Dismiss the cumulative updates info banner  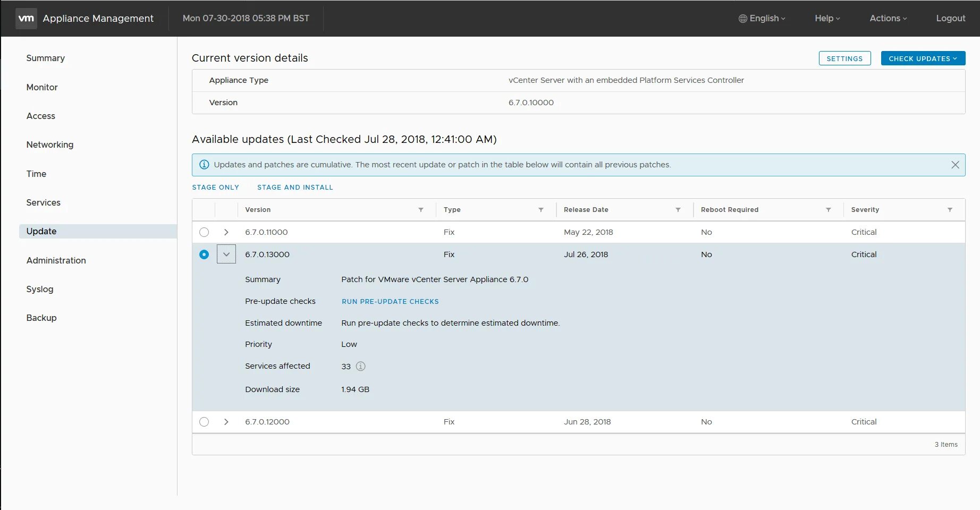[955, 165]
